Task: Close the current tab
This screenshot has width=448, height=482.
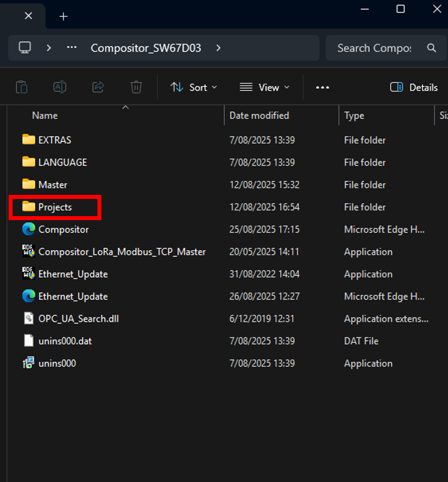Action: point(28,16)
